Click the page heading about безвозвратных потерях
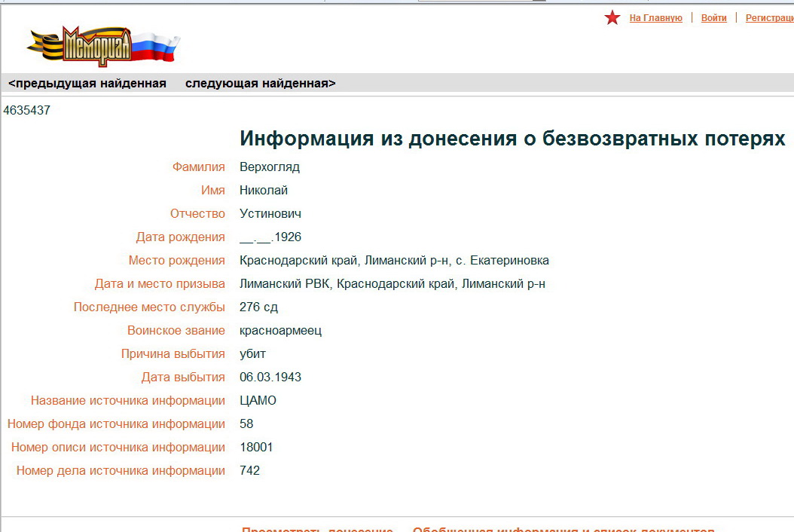The image size is (794, 532). coord(512,139)
